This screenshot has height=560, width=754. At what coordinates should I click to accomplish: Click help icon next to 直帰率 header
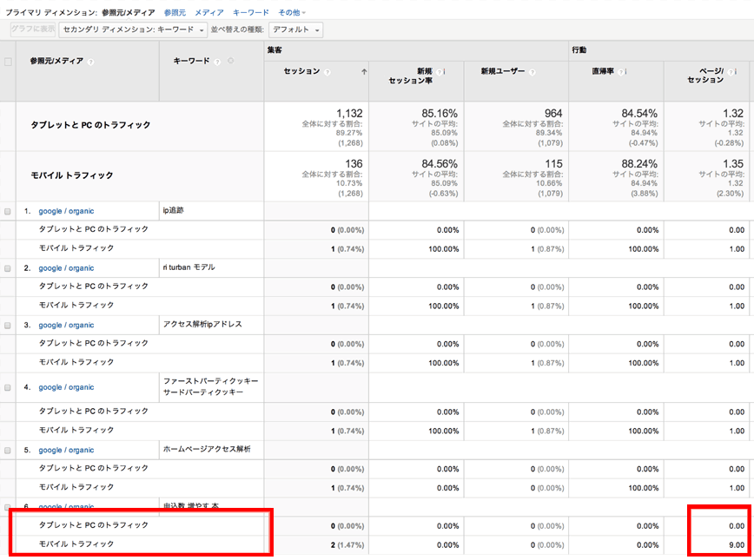click(623, 71)
